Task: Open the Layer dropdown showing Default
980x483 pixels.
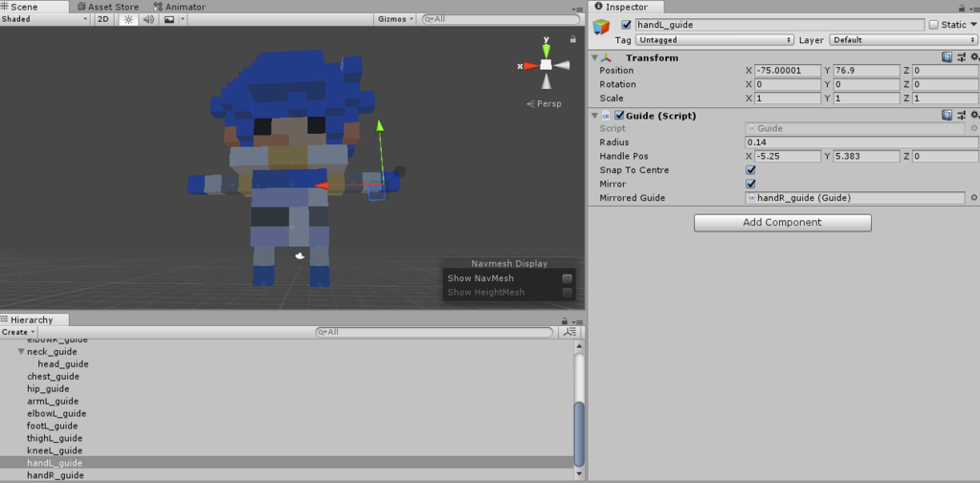Action: (x=903, y=40)
